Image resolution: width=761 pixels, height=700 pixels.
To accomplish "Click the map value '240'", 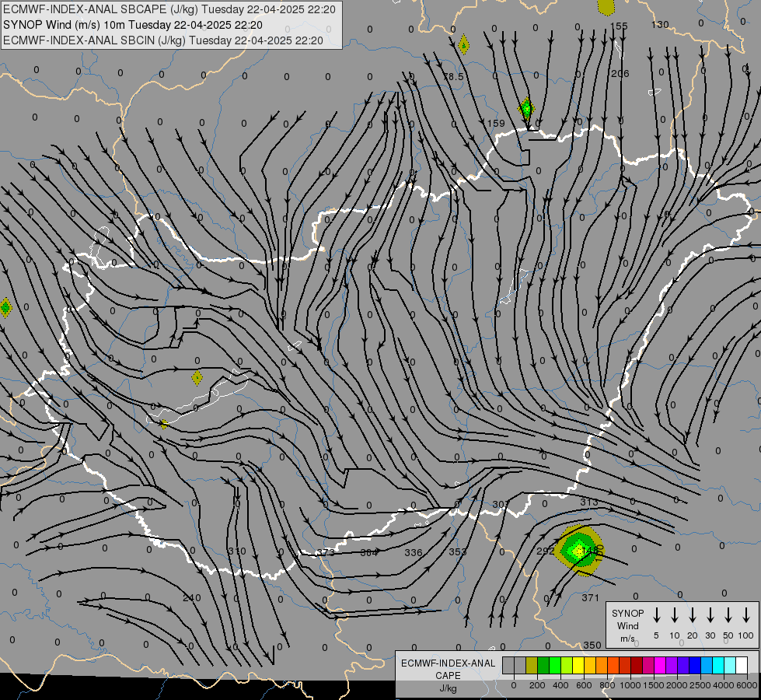I will click(192, 597).
